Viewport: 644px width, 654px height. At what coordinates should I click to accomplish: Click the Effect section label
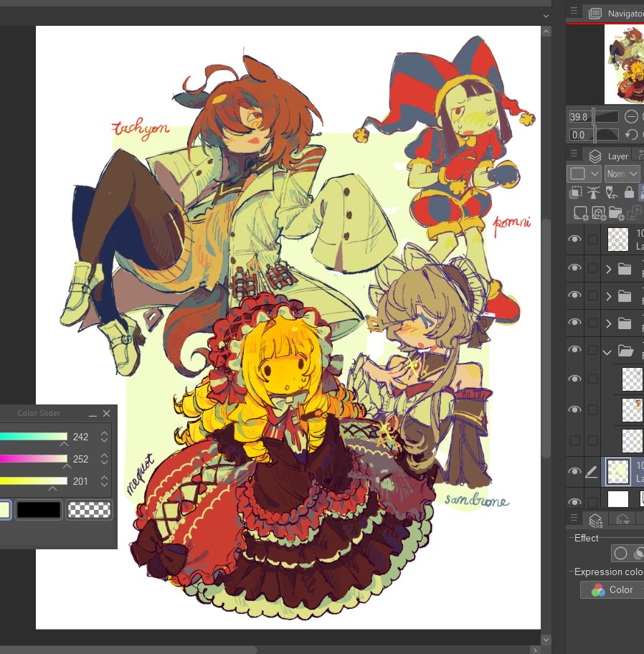pyautogui.click(x=586, y=538)
